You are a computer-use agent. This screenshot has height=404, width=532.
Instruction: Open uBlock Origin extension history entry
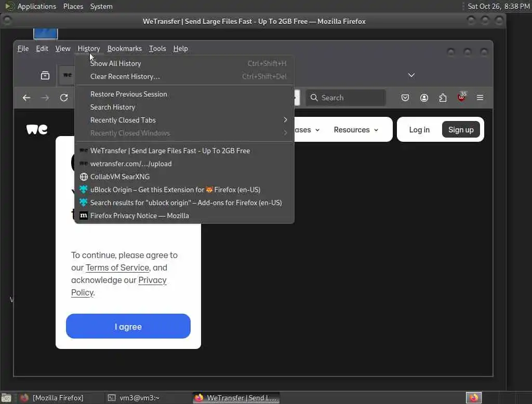pyautogui.click(x=184, y=190)
